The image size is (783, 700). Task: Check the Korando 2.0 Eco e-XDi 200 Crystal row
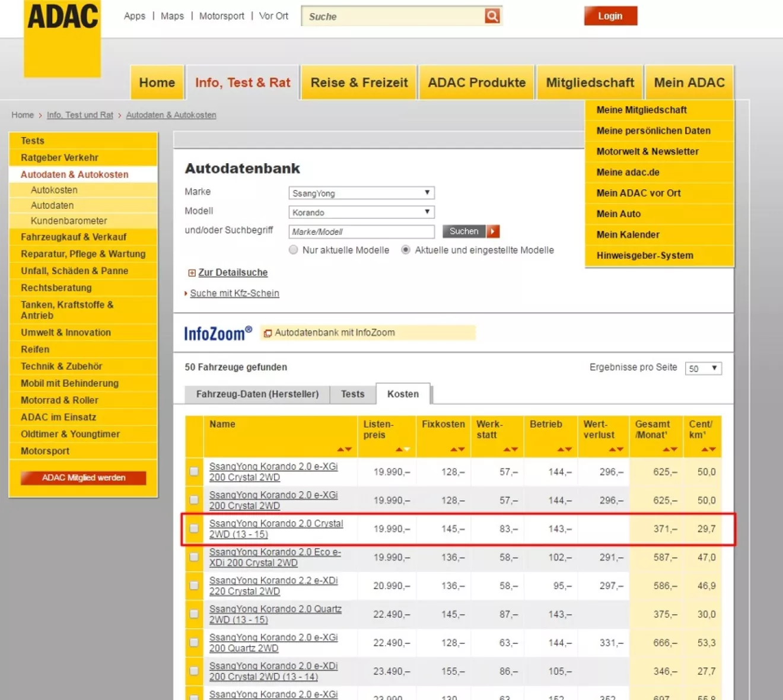point(194,557)
